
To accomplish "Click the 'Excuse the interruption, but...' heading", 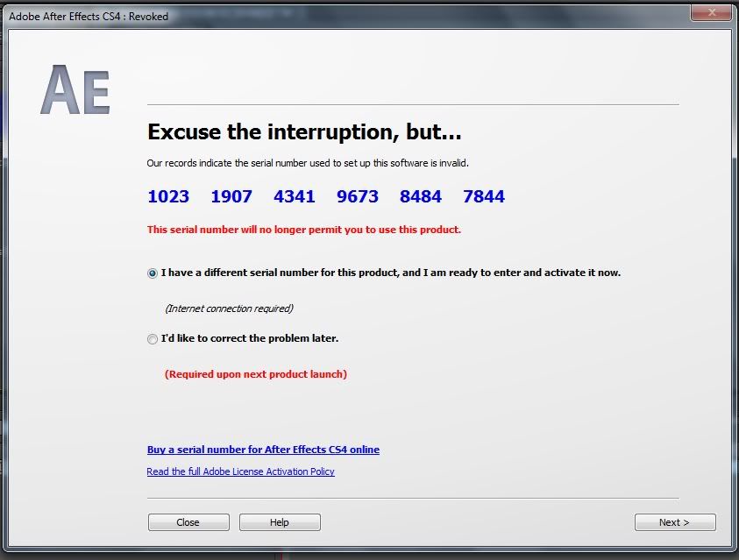I will tap(304, 131).
